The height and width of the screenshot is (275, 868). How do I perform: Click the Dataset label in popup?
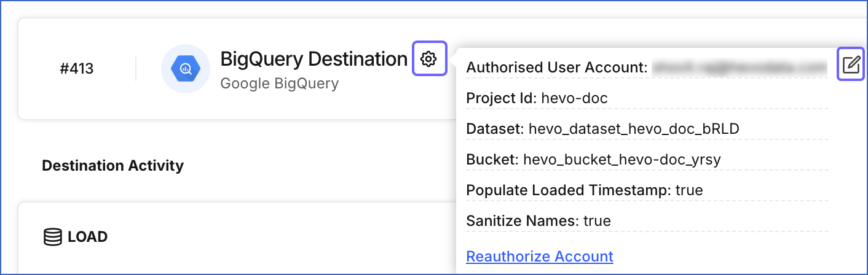[495, 129]
